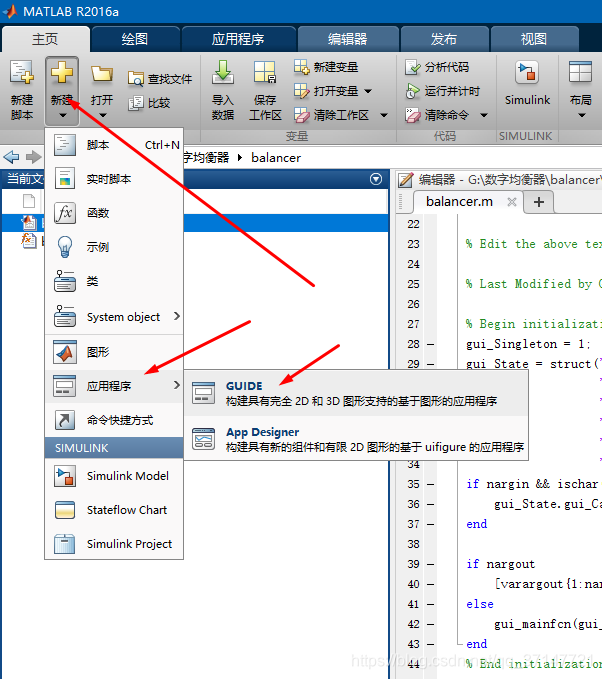Click line number 28 in editor
Image resolution: width=602 pixels, height=679 pixels.
point(413,344)
